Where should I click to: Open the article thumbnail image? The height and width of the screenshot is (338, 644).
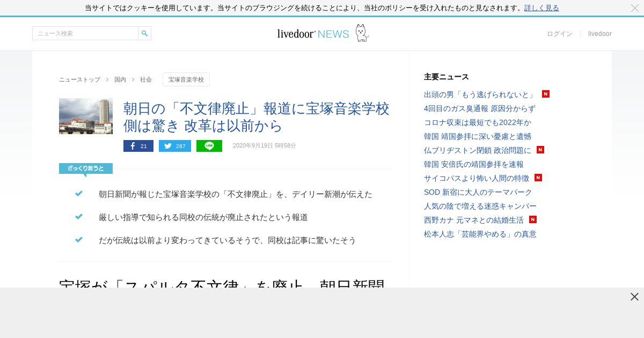(86, 116)
